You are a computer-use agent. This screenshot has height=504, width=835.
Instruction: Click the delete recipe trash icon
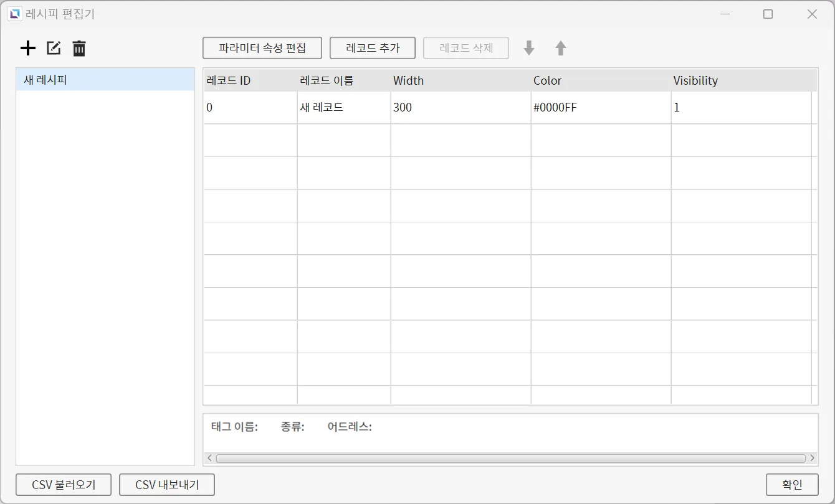pyautogui.click(x=79, y=48)
